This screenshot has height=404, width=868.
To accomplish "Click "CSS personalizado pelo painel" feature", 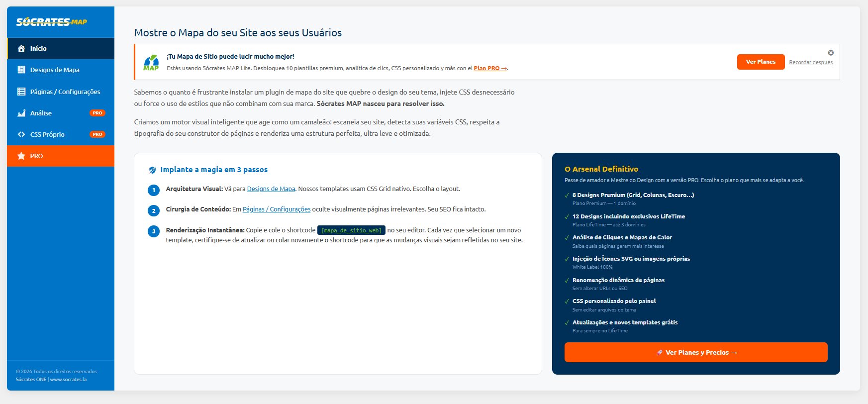I will tap(614, 301).
